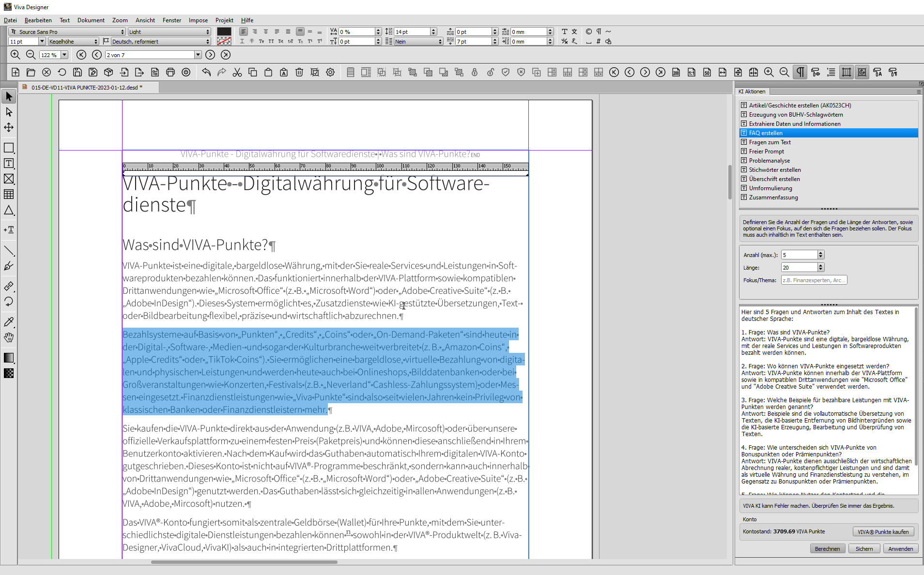Select the Line drawing tool
The image size is (924, 575).
pos(9,251)
